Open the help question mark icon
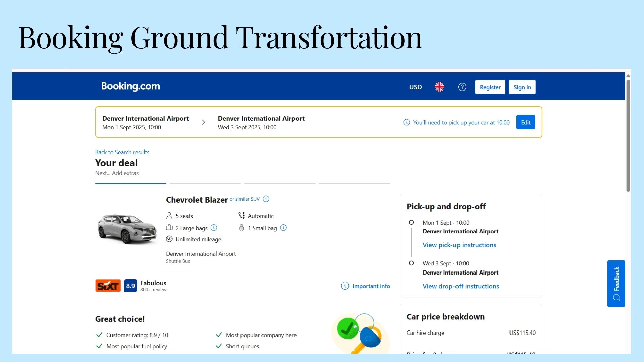Image resolution: width=644 pixels, height=362 pixels. coord(462,87)
